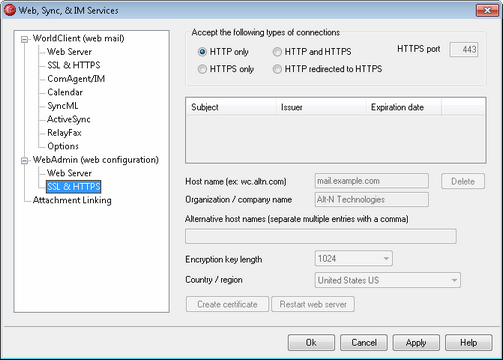Click the Delete certificate button

(x=463, y=181)
